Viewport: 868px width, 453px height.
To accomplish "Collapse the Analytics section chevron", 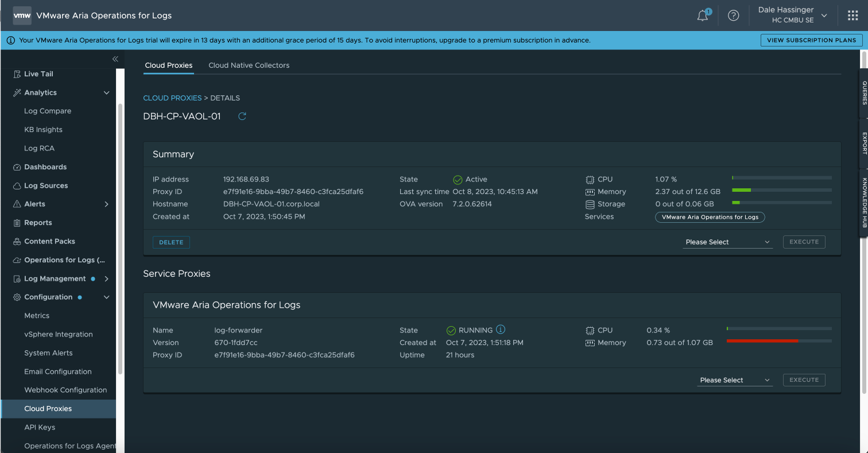I will point(106,92).
